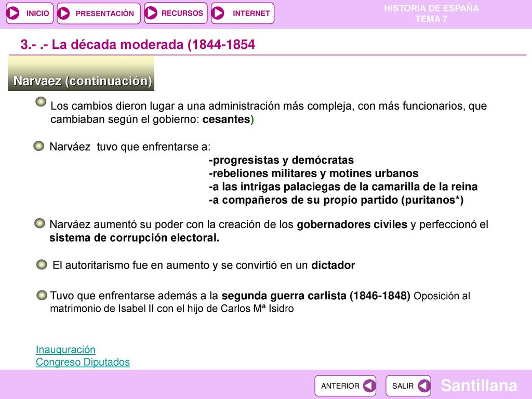Viewport: 532px width, 399px height.
Task: Click 'intrigas palaciegas de la camarilla' line
Action: pyautogui.click(x=343, y=187)
